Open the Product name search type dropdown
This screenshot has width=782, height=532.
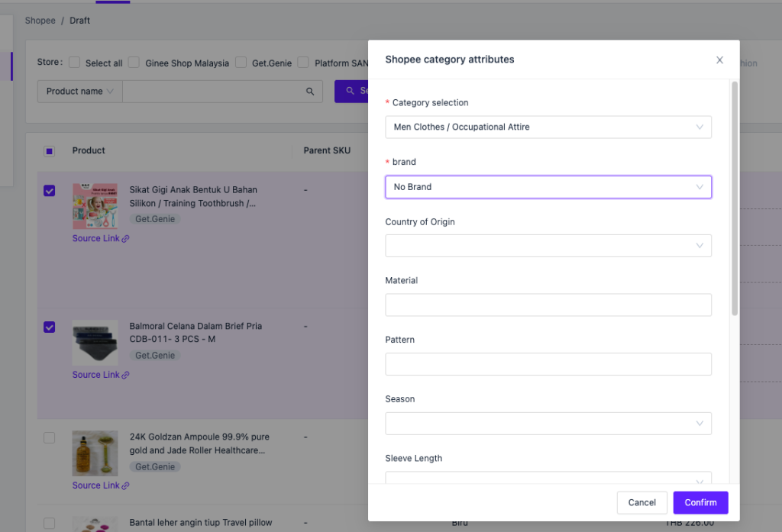tap(79, 92)
